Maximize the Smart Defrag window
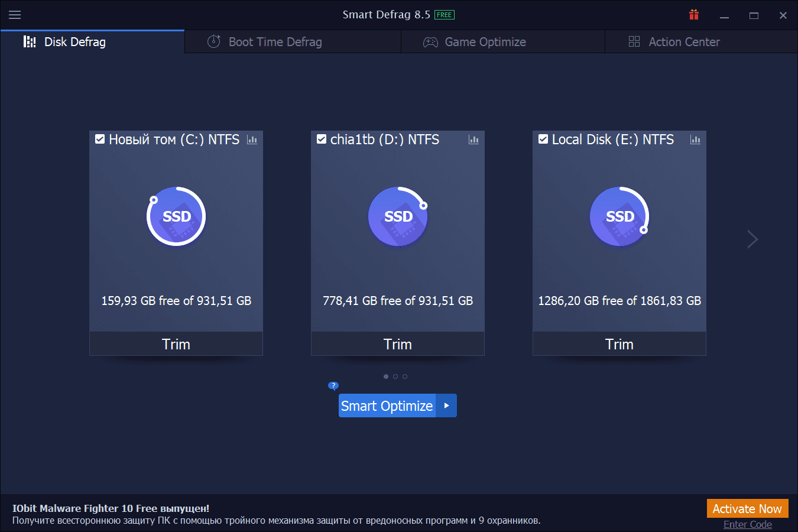The image size is (798, 532). (754, 15)
